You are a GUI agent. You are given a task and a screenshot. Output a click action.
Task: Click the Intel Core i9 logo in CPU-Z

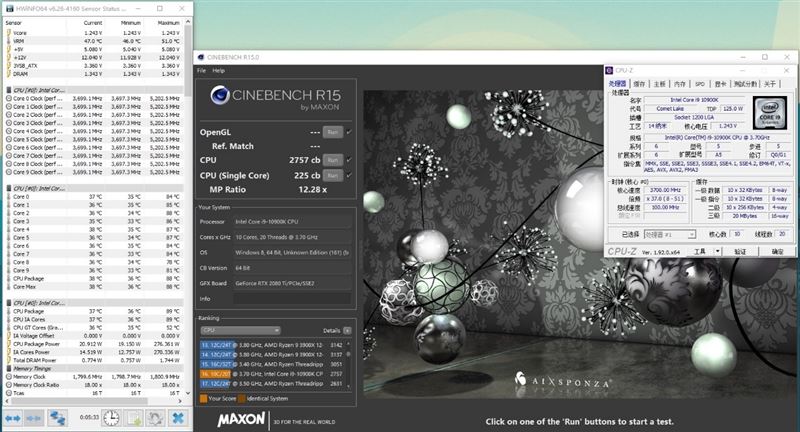769,113
